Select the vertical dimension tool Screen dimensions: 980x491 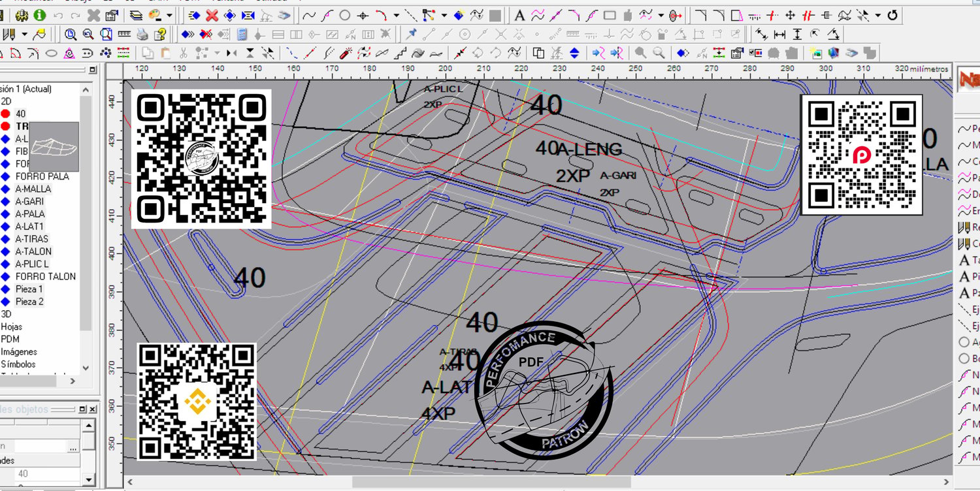pyautogui.click(x=798, y=34)
